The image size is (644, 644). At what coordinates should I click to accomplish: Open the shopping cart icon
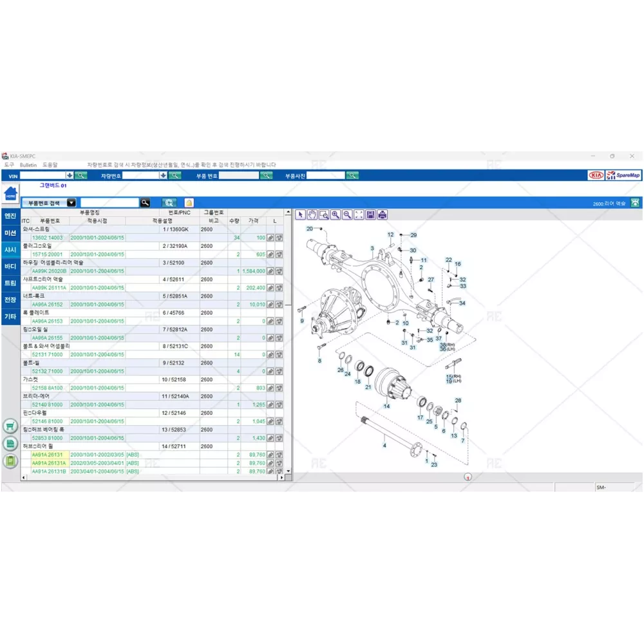click(10, 426)
